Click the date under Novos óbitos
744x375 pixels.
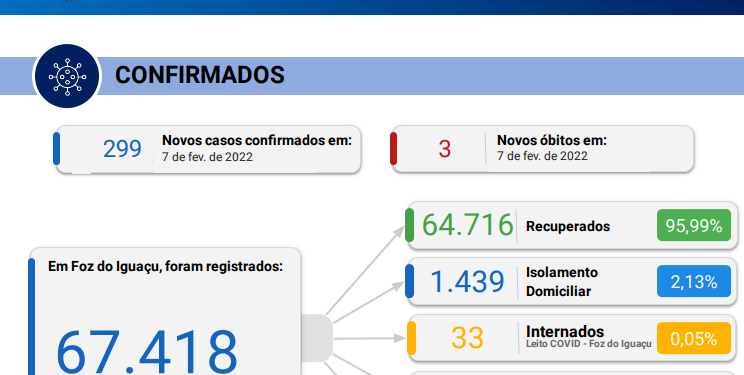click(542, 156)
